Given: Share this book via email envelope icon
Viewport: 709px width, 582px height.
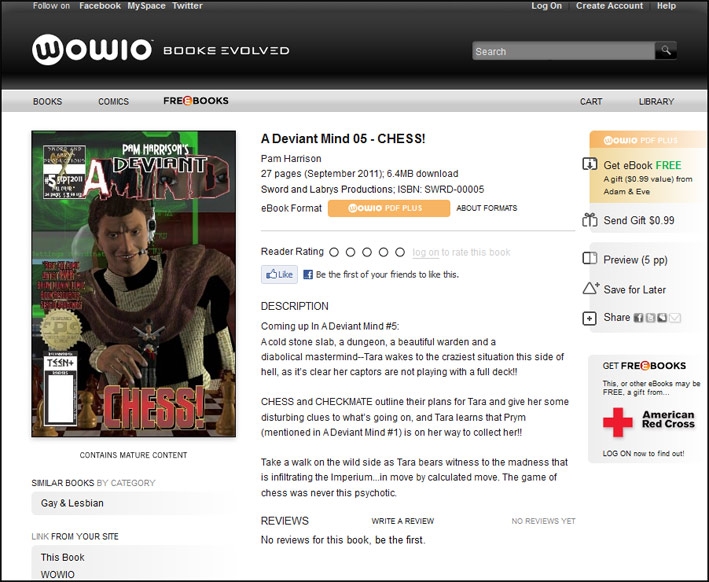Looking at the screenshot, I should [x=675, y=318].
